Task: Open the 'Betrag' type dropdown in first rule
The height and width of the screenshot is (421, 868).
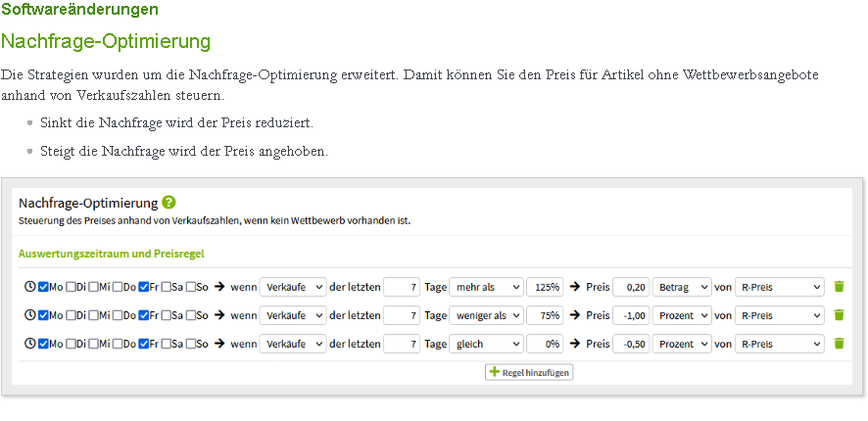Action: click(x=682, y=287)
